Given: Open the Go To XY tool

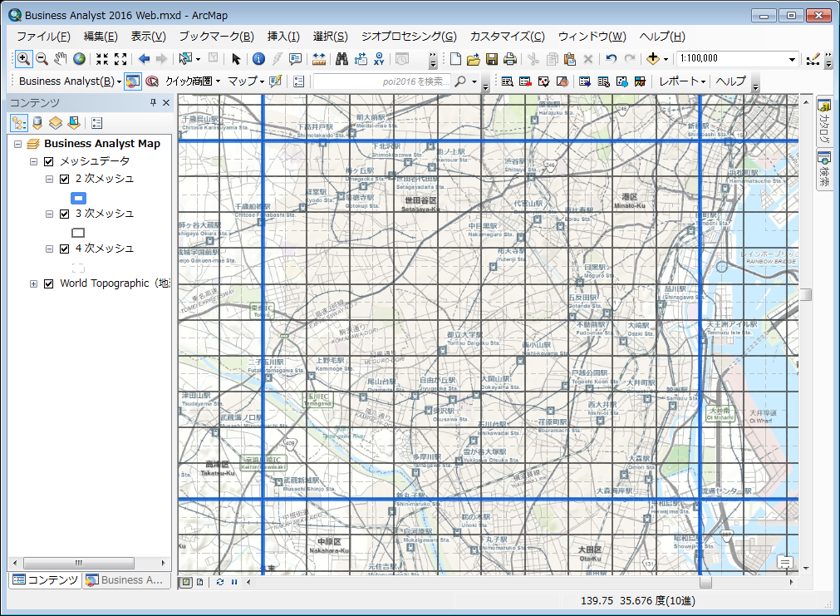Looking at the screenshot, I should coord(379,58).
